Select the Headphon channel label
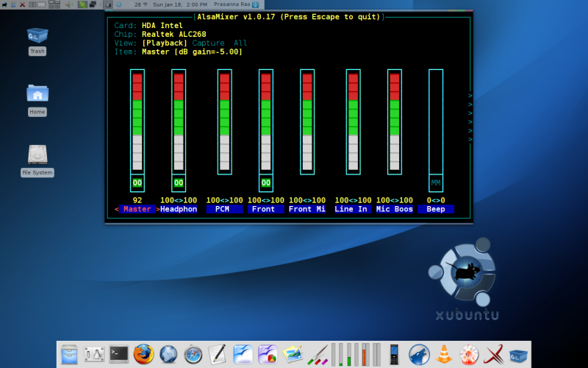588x368 pixels. pos(179,209)
